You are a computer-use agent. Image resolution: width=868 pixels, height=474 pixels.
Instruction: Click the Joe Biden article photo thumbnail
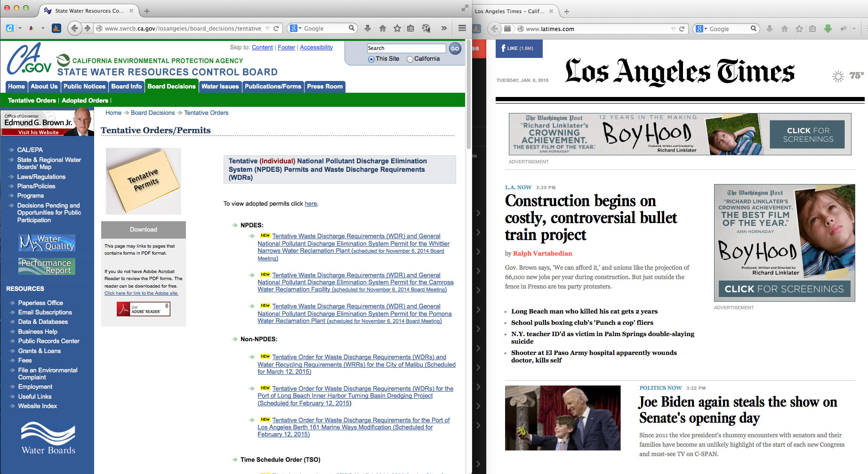coord(563,418)
